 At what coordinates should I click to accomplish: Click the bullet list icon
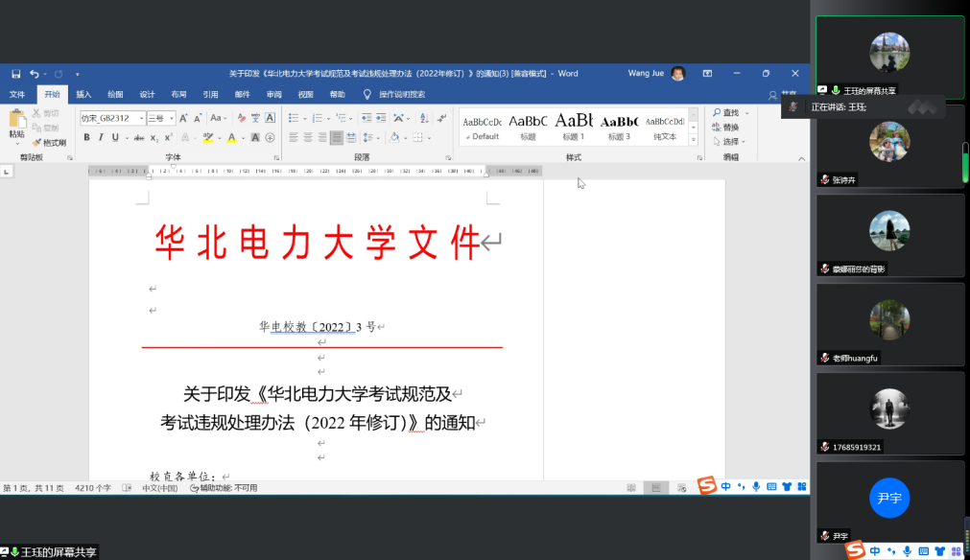pos(295,118)
